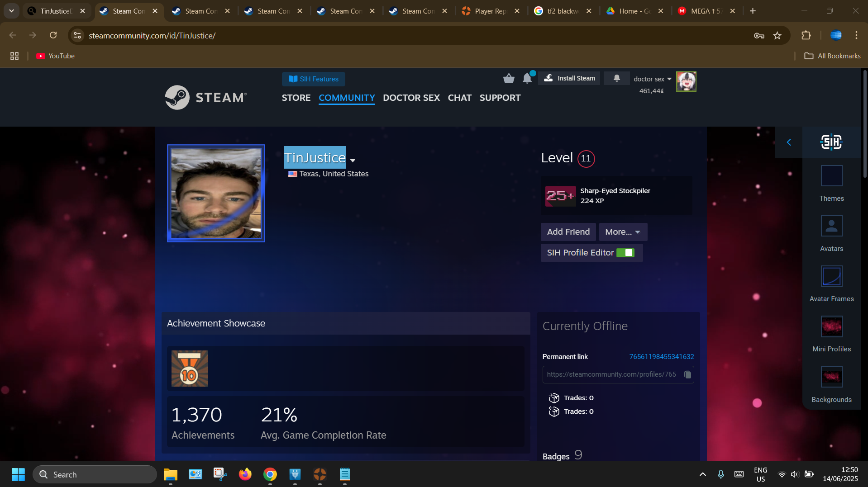
Task: Click the page vertical scrollbar
Action: (864, 123)
